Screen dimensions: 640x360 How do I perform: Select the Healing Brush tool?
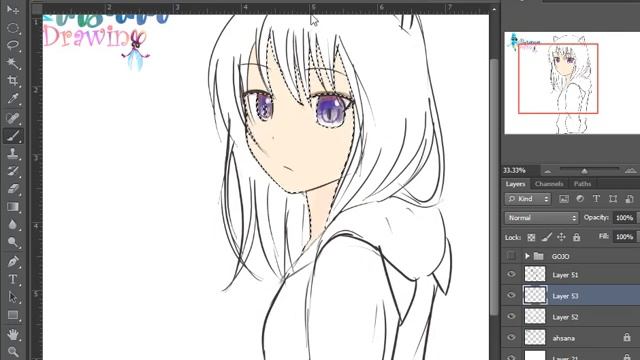click(x=13, y=118)
